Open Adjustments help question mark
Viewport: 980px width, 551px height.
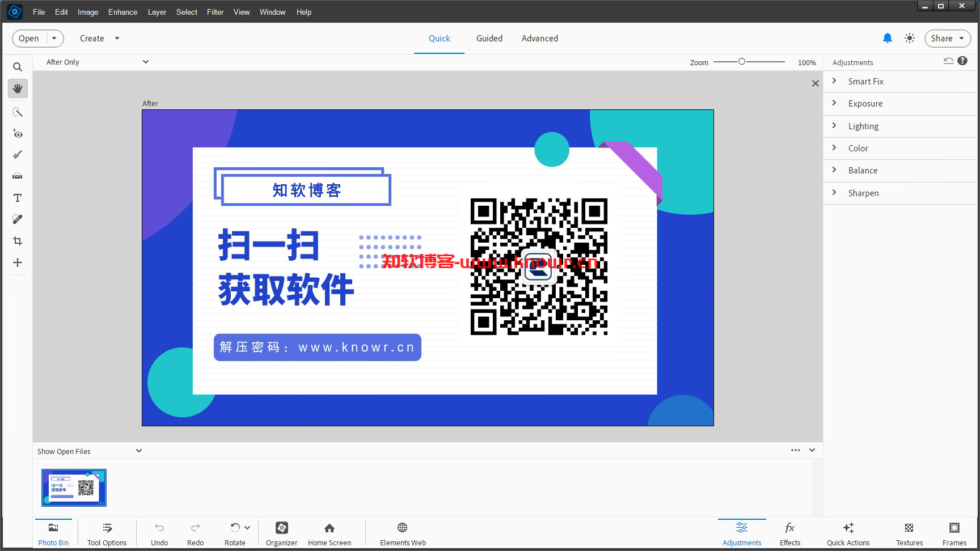(x=962, y=61)
